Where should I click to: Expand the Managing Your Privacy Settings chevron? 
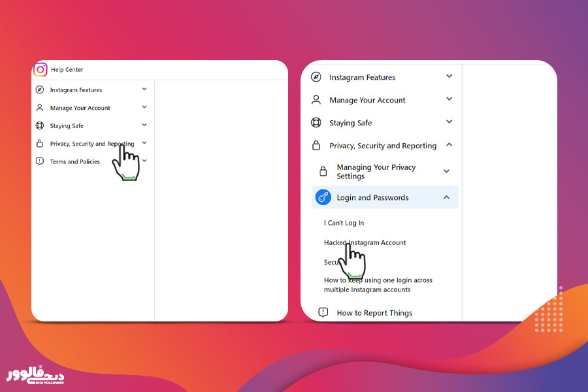click(x=446, y=171)
